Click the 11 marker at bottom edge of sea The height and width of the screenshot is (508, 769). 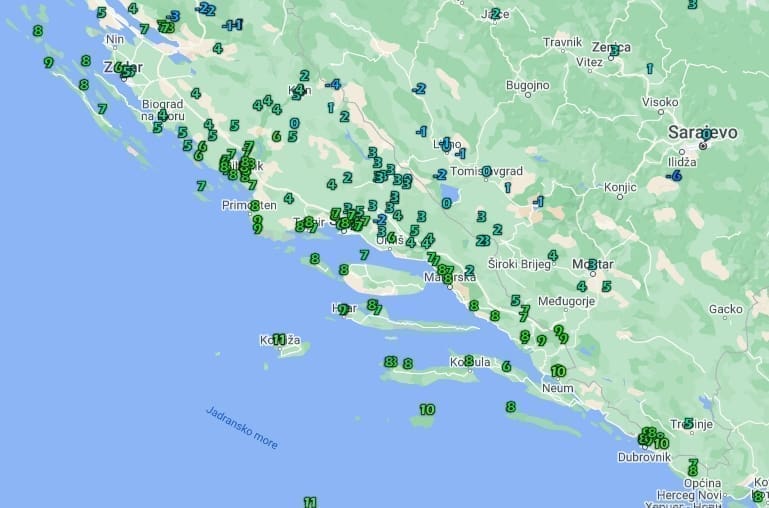310,502
